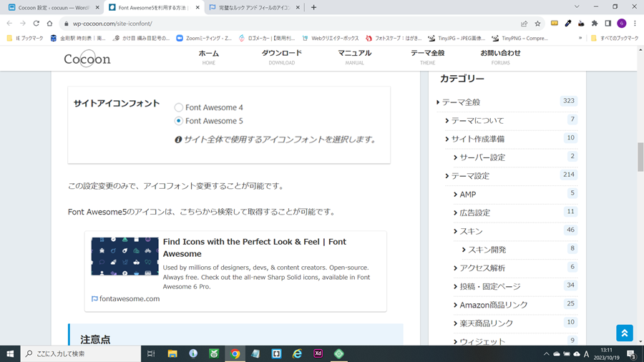Switch to the Cocoon 設定 tab
The image size is (644, 362).
pos(50,7)
